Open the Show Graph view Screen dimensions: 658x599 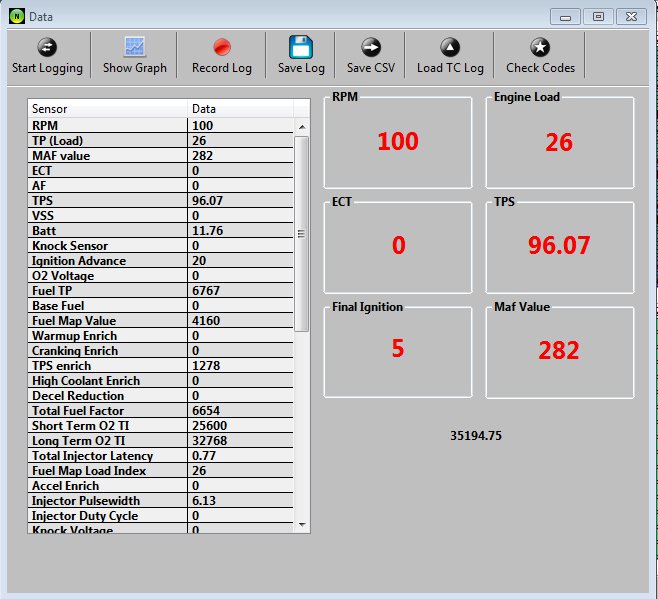pyautogui.click(x=134, y=47)
